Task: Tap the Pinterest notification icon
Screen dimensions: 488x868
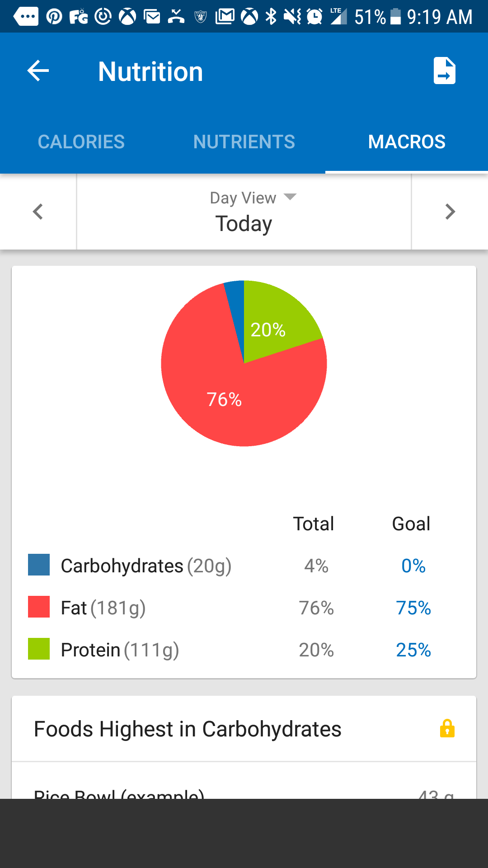Action: tap(54, 17)
